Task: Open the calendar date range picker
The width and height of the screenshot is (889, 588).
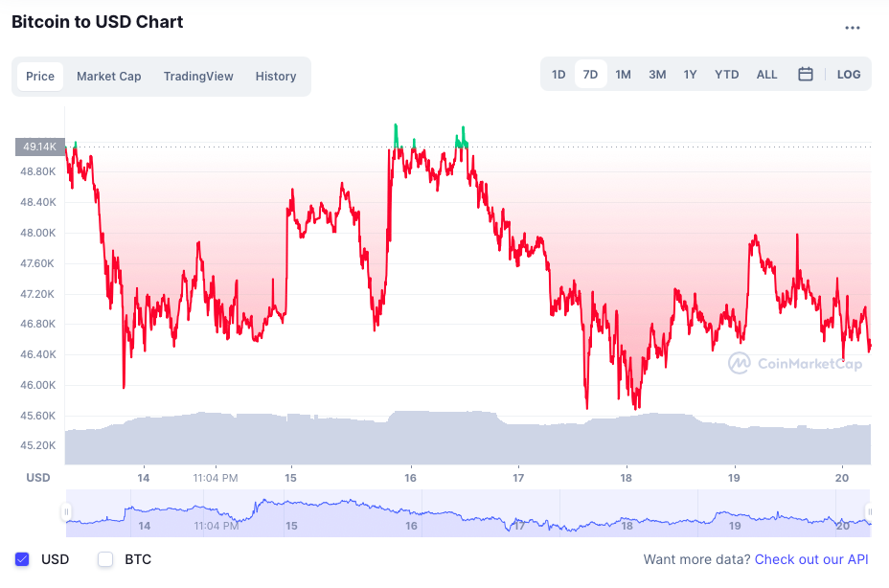Action: click(806, 75)
